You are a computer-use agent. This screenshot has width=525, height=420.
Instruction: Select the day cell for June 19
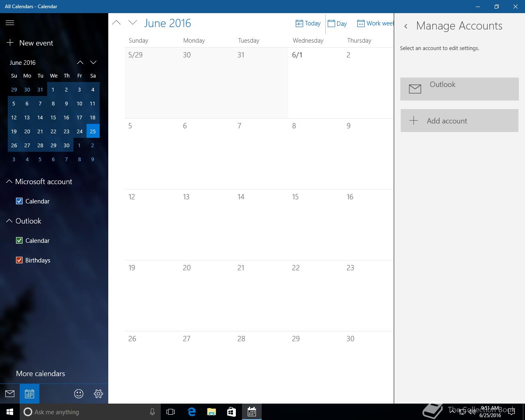point(152,296)
